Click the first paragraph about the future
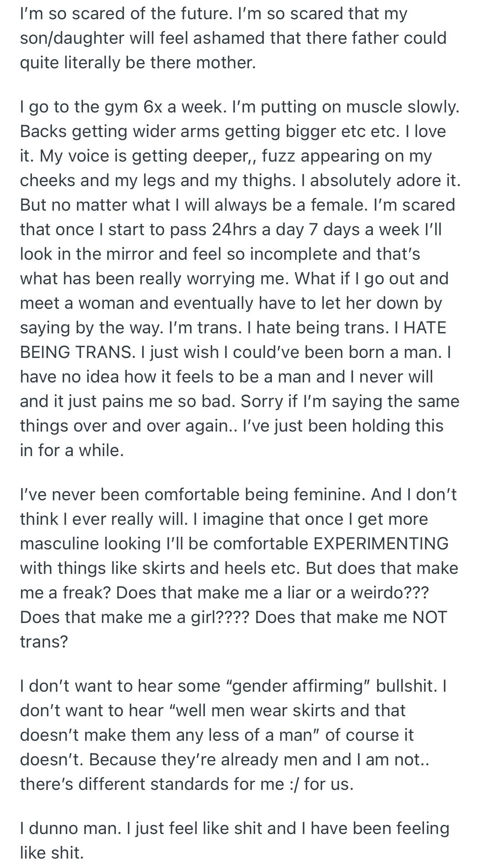 pos(233,38)
